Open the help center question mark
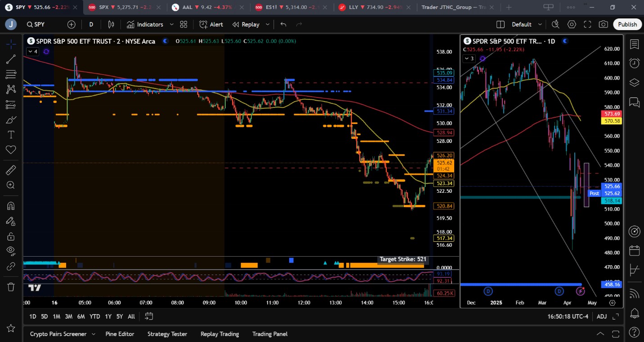Viewport: 644px width, 342px height. pyautogui.click(x=635, y=332)
